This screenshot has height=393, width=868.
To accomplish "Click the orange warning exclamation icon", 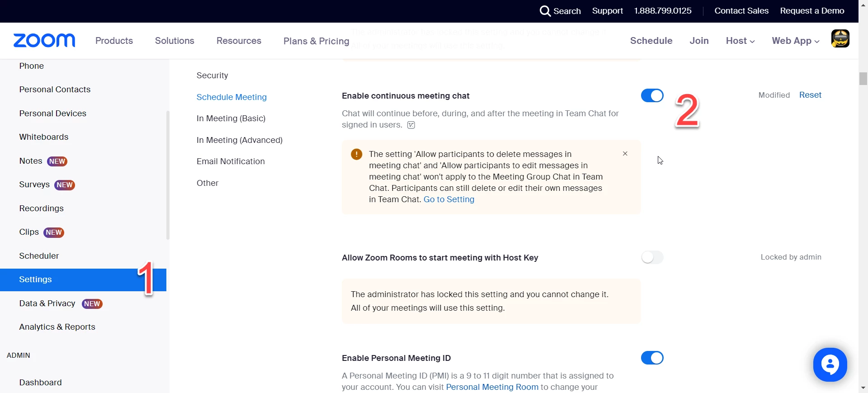I will (357, 154).
